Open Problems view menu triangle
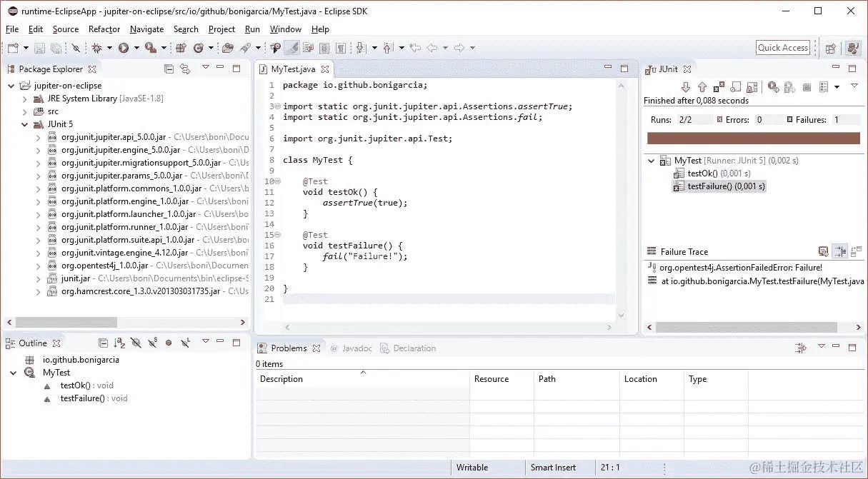 coord(821,346)
